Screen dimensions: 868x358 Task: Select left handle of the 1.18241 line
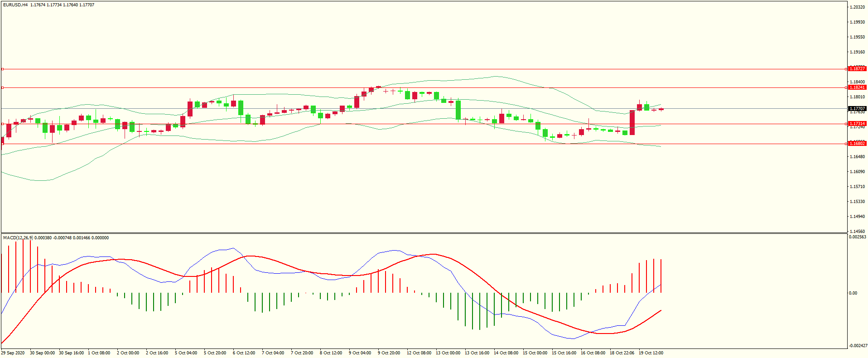[2, 87]
